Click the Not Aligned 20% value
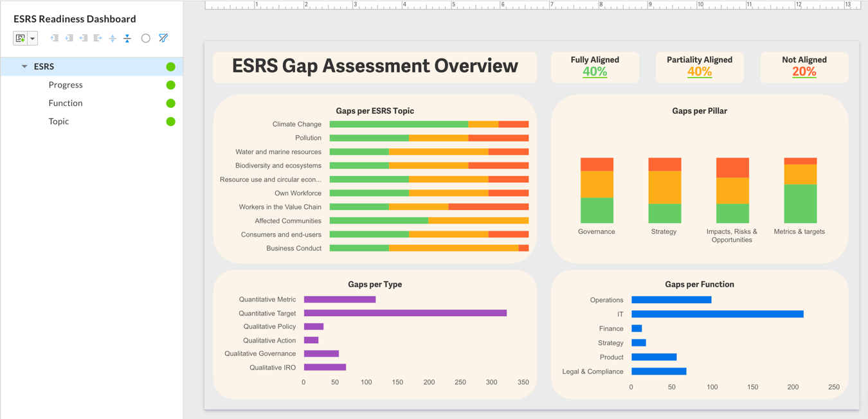 click(x=804, y=72)
